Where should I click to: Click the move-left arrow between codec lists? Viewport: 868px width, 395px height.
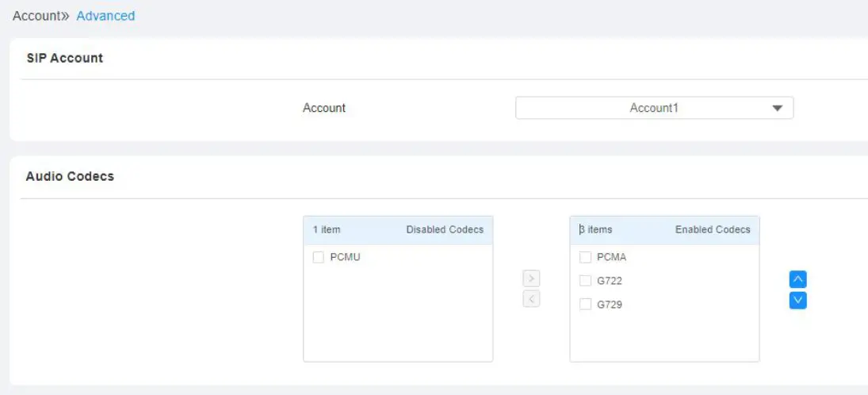point(531,299)
